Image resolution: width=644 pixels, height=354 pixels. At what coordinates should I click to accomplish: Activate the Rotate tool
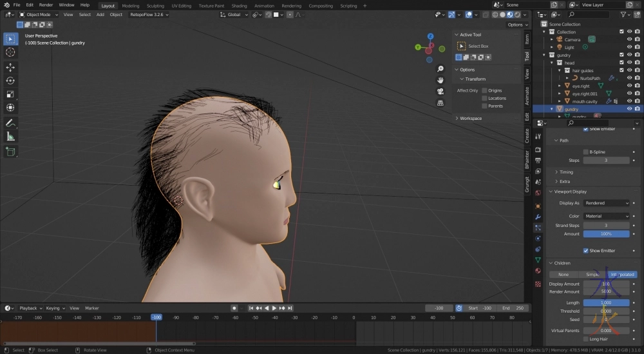pos(10,81)
